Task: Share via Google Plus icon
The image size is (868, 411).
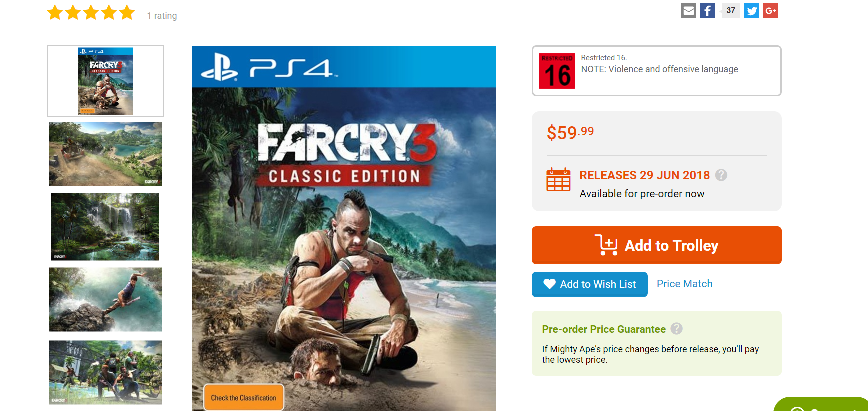Action: coord(770,11)
